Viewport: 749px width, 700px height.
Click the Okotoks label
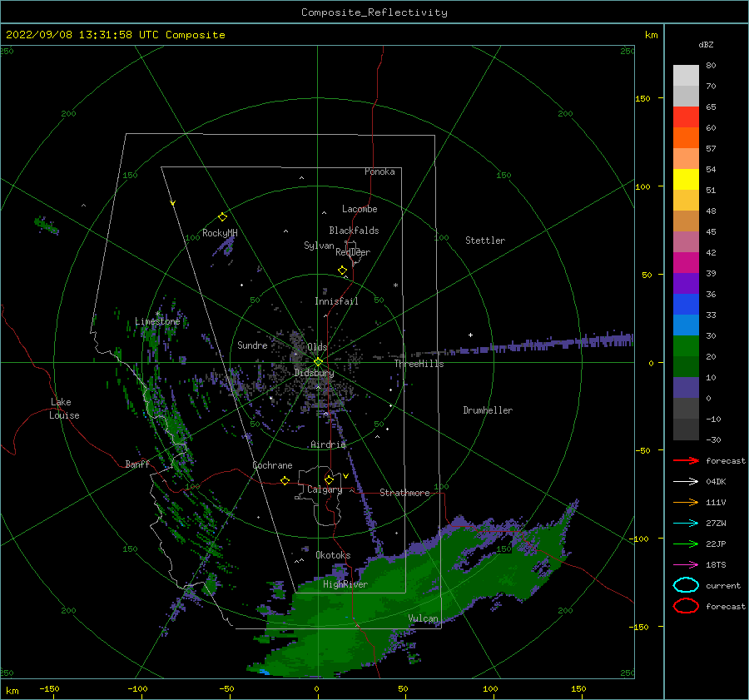tap(333, 555)
